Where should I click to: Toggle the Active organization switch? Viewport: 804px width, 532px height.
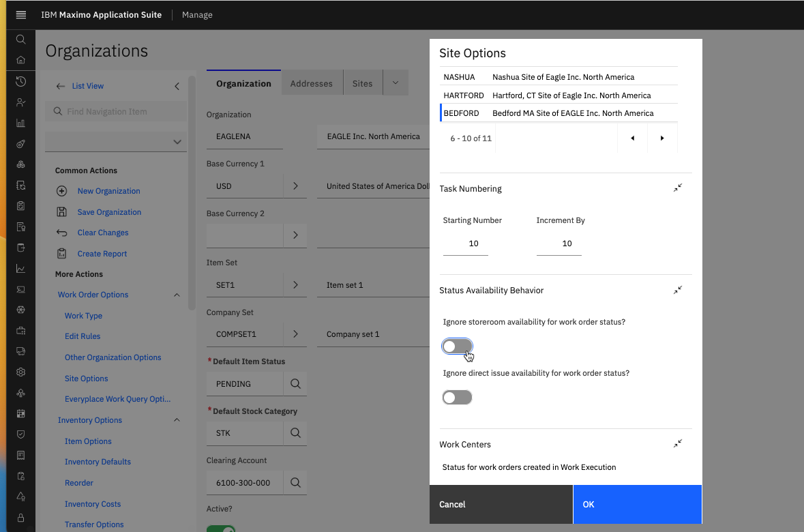tap(221, 529)
